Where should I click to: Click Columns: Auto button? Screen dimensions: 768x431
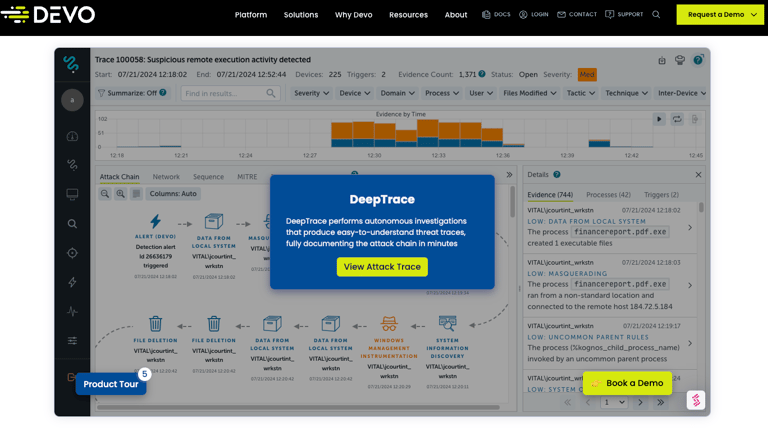[173, 194]
